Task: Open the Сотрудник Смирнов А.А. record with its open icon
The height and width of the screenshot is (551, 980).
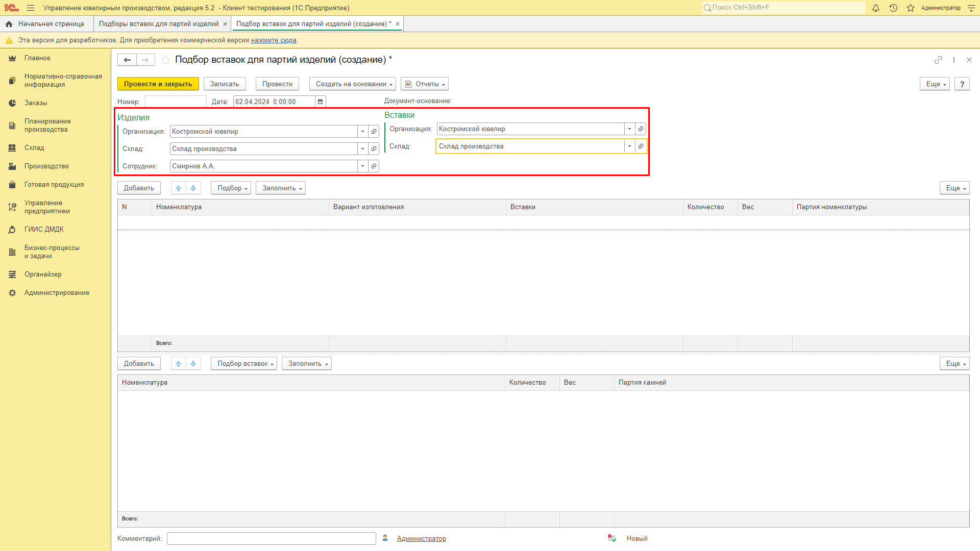Action: [x=374, y=166]
